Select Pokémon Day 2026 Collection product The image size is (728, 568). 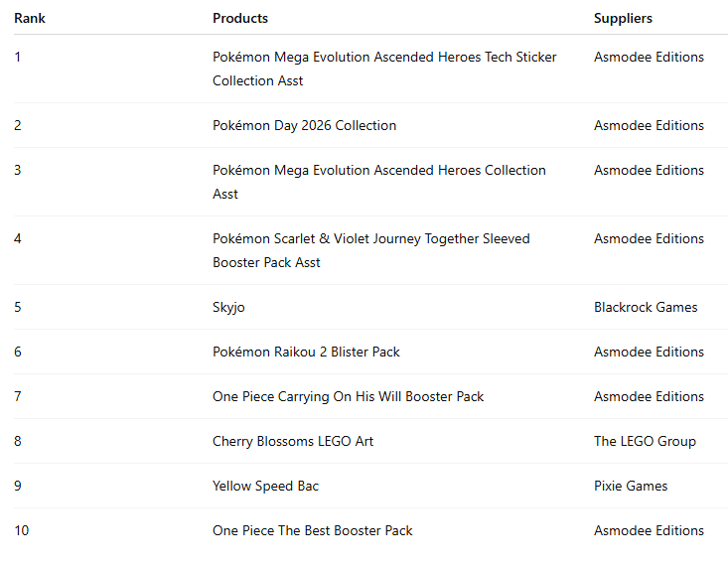[x=304, y=125]
